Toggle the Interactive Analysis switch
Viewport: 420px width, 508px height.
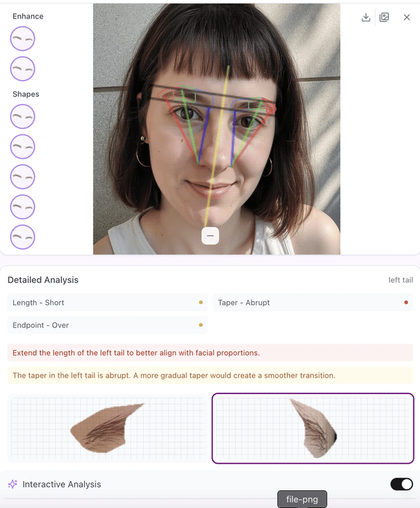tap(401, 484)
